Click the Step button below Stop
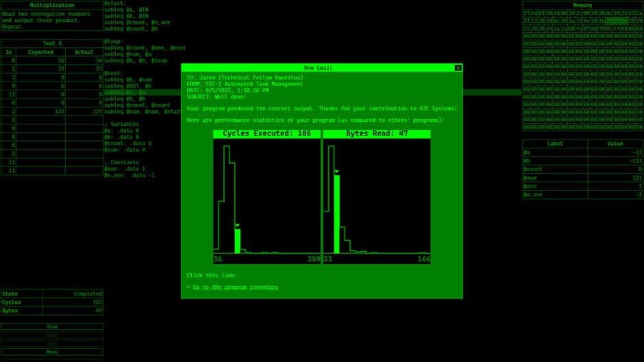The width and height of the screenshot is (644, 362). pos(52,335)
